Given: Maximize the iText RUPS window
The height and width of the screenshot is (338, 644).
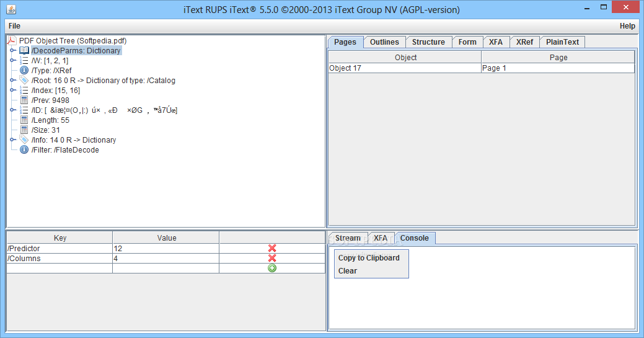Looking at the screenshot, I should point(604,7).
